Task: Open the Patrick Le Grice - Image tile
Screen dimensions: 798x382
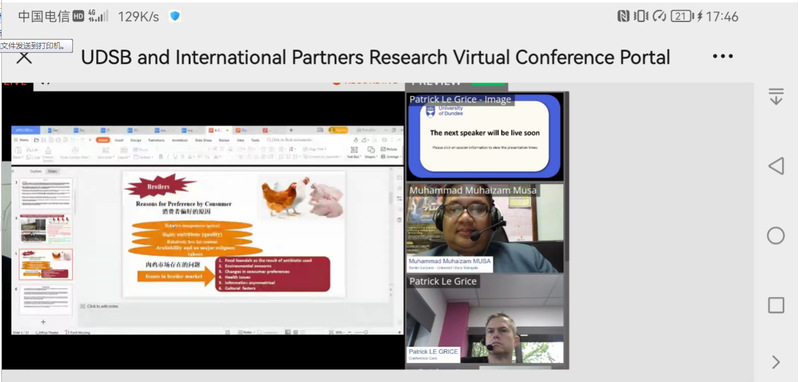Action: tap(485, 136)
